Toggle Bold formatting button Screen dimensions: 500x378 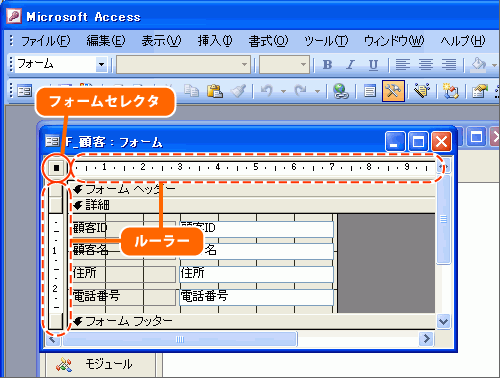coord(327,65)
